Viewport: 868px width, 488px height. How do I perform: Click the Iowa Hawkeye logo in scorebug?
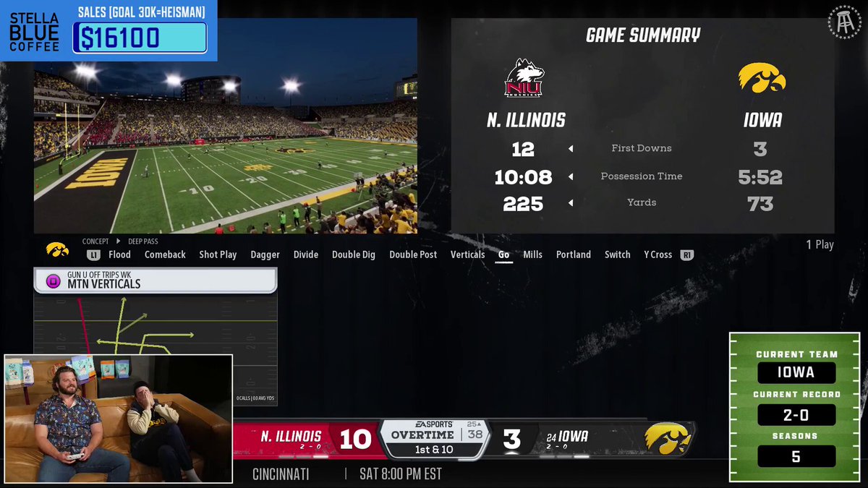point(668,438)
